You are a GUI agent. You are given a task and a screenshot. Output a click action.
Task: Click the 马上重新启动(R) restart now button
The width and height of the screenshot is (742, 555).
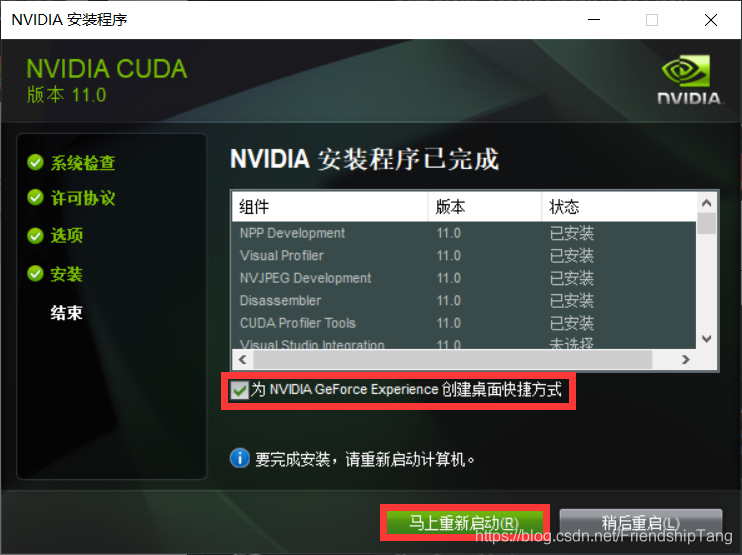(464, 523)
